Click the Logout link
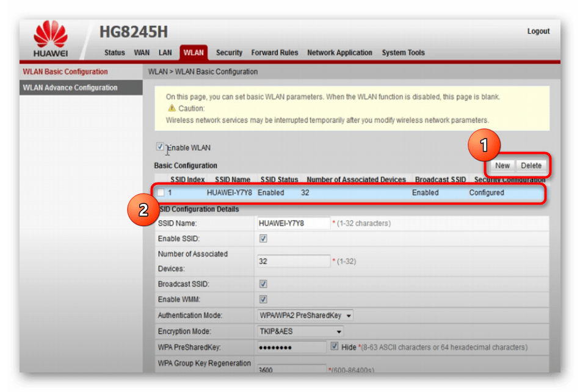 click(x=538, y=31)
